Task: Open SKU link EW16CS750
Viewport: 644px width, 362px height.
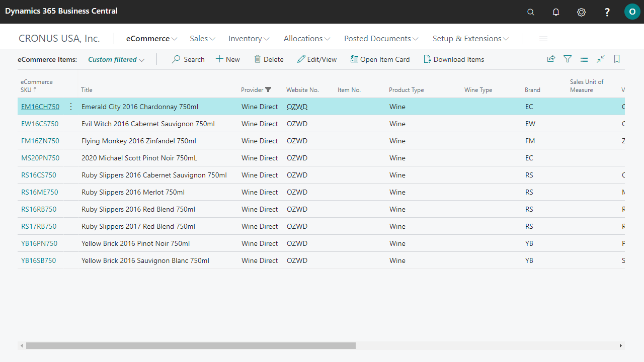Action: pos(40,124)
